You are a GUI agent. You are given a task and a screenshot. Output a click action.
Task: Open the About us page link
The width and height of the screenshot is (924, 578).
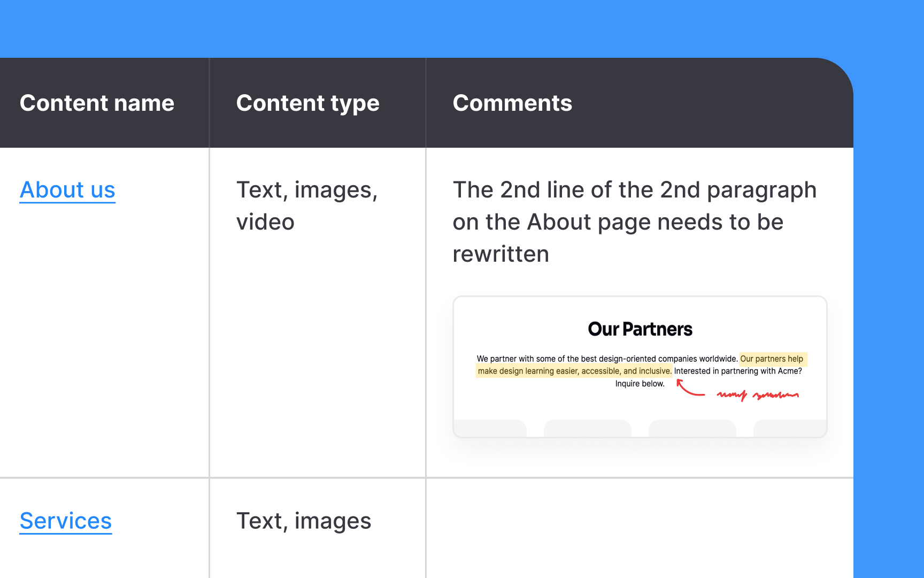(67, 189)
